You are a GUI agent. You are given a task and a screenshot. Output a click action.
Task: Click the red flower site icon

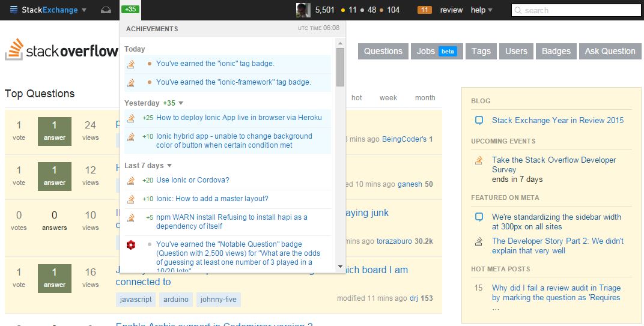(x=131, y=245)
